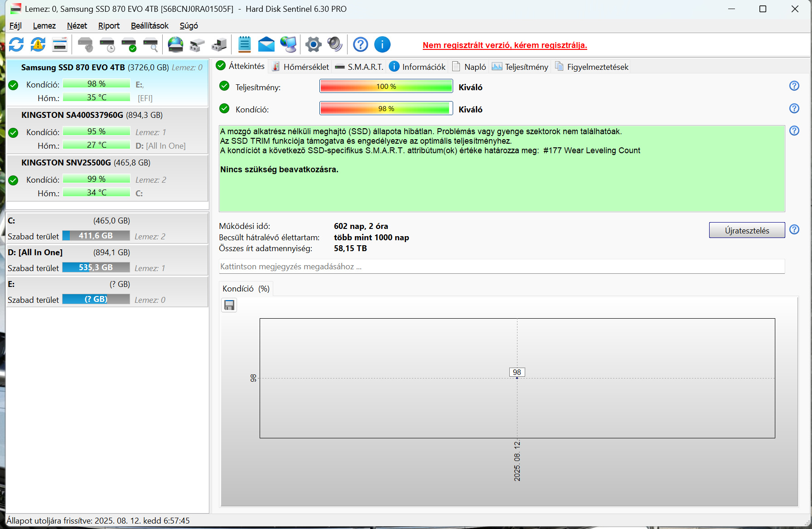
Task: Select the Kondíció (%) graph tab
Action: point(246,289)
